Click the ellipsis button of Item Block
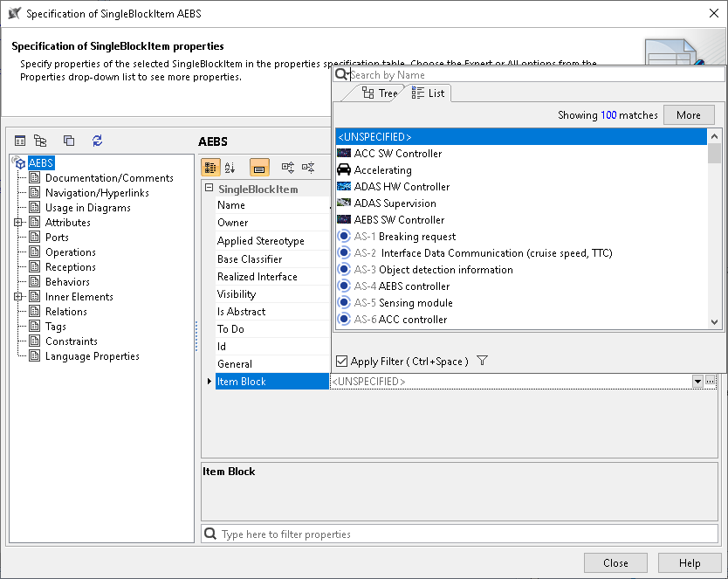The height and width of the screenshot is (579, 728). coord(711,382)
